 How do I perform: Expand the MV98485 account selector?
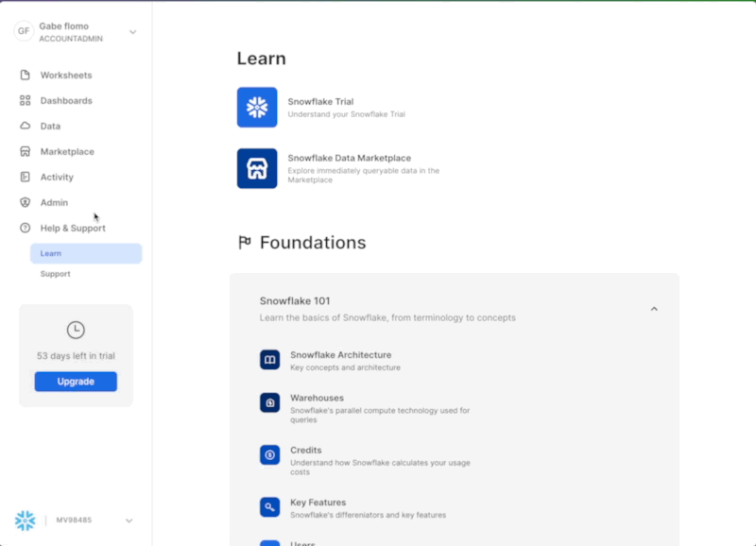tap(129, 520)
